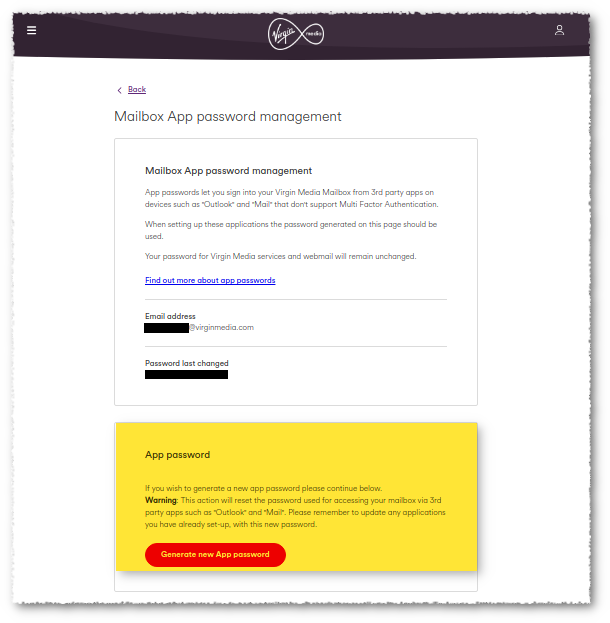Click paragraph beginning When setting up these

291,230
